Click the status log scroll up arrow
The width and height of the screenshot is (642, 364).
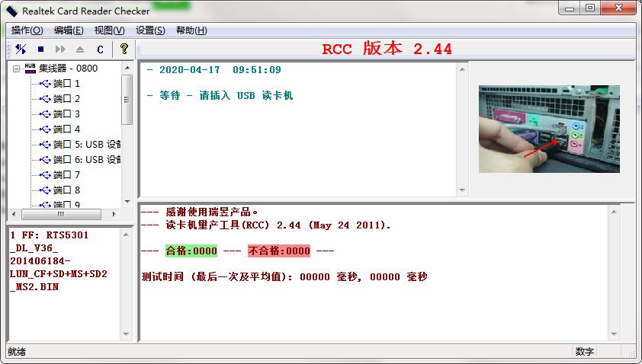[x=462, y=69]
